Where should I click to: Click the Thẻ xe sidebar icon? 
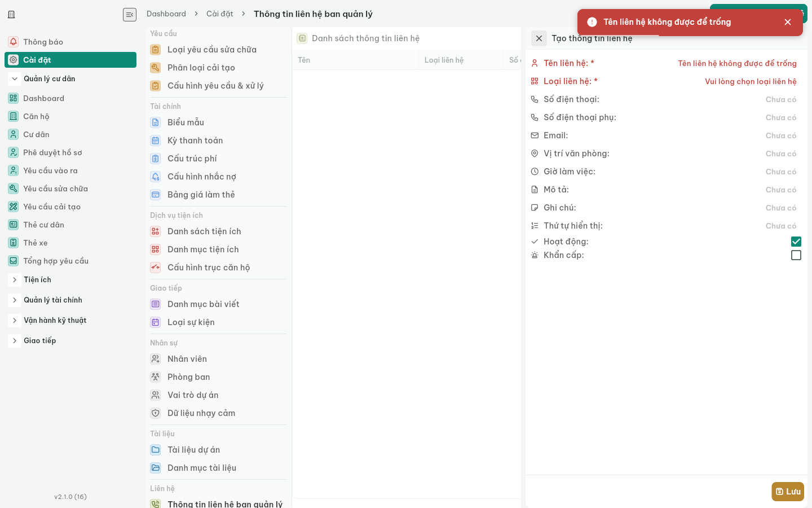pos(14,243)
